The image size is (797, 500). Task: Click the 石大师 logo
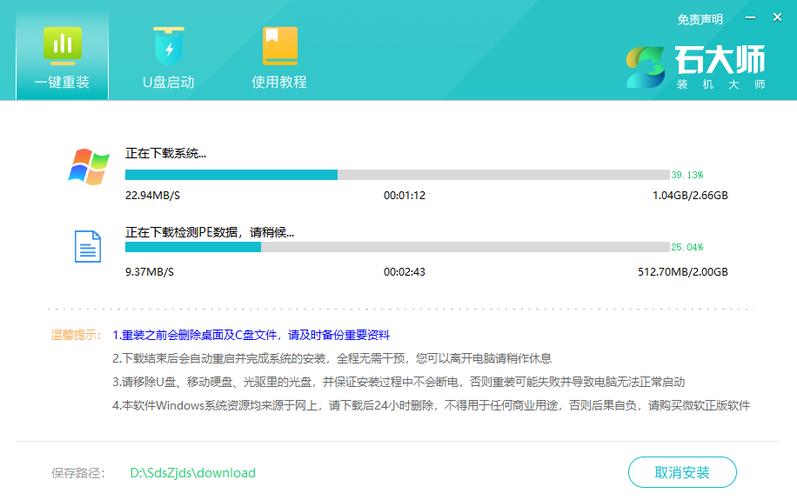point(695,67)
